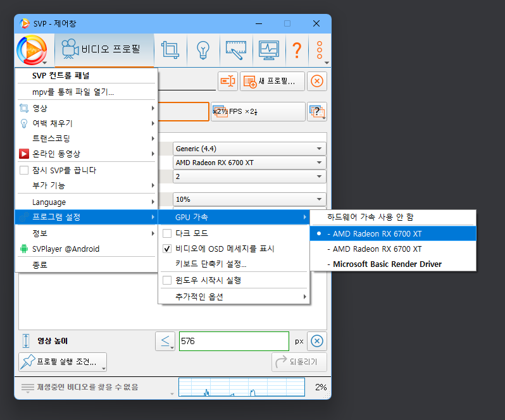
Task: Click the lightbulb icon beside 여백 채우기
Action: [24, 123]
